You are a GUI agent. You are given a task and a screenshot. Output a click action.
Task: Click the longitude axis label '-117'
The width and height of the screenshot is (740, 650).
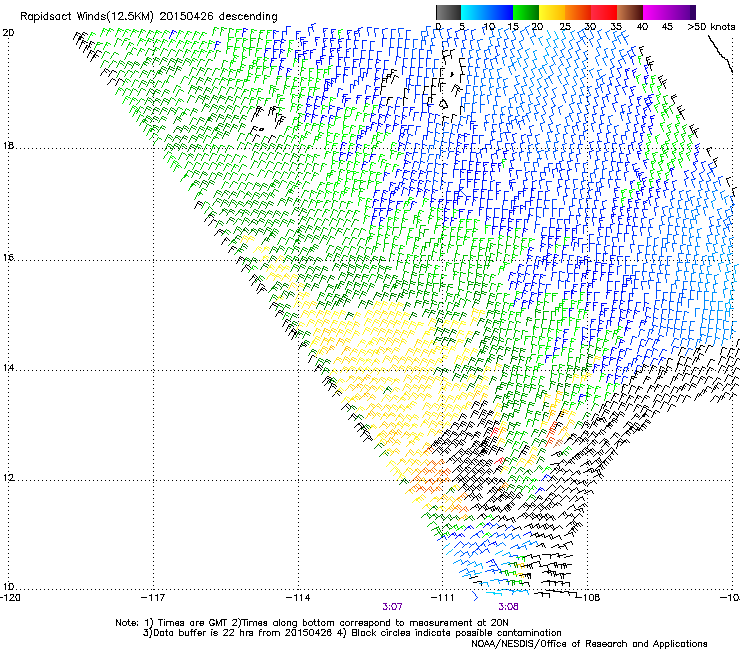tap(153, 598)
